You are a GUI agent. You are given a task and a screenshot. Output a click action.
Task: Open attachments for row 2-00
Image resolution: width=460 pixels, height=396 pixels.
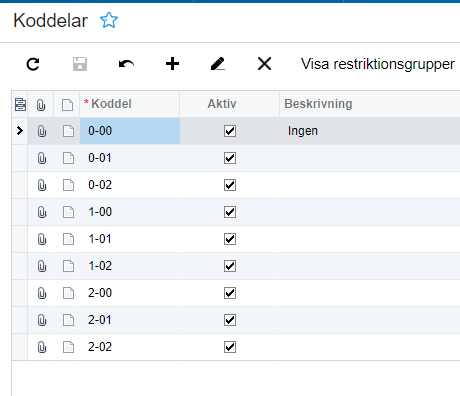coord(42,293)
